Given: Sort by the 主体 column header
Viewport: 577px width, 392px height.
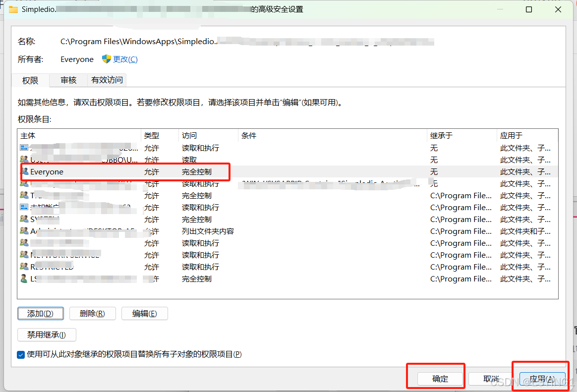Looking at the screenshot, I should click(x=79, y=136).
